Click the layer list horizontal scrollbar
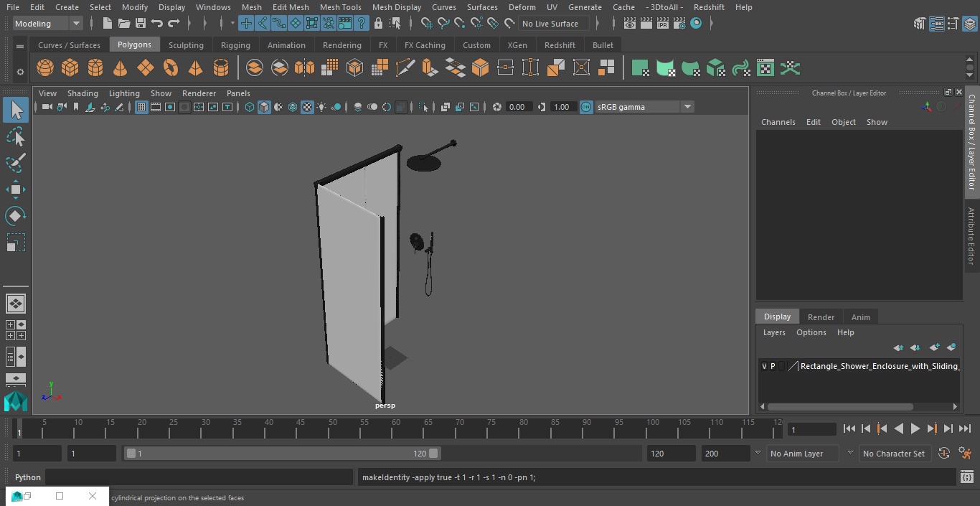Screen dimensions: 980x506 [x=840, y=407]
